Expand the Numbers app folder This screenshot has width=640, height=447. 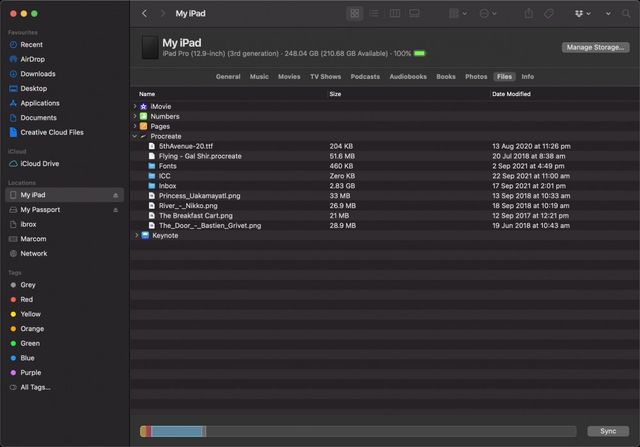pyautogui.click(x=135, y=116)
